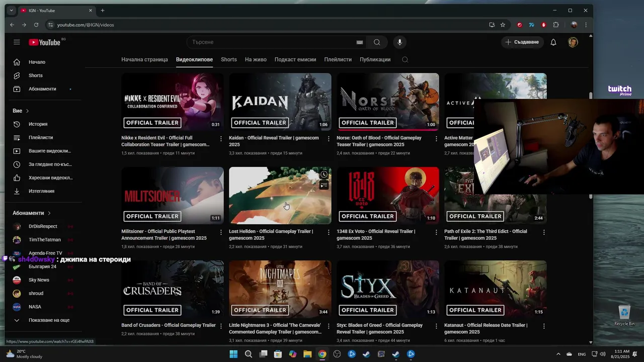Image resolution: width=644 pixels, height=362 pixels.
Task: Expand 'Абонаменти' subscriptions header chevron
Action: click(49, 213)
